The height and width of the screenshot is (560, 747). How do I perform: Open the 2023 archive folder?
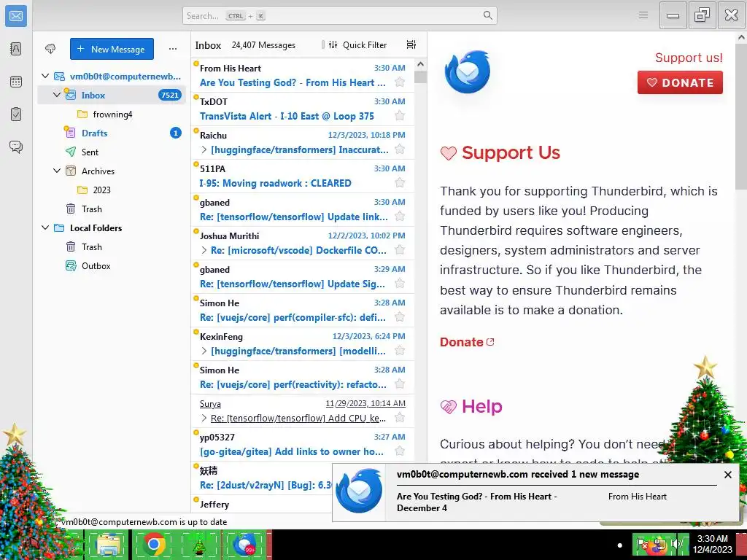click(112, 190)
